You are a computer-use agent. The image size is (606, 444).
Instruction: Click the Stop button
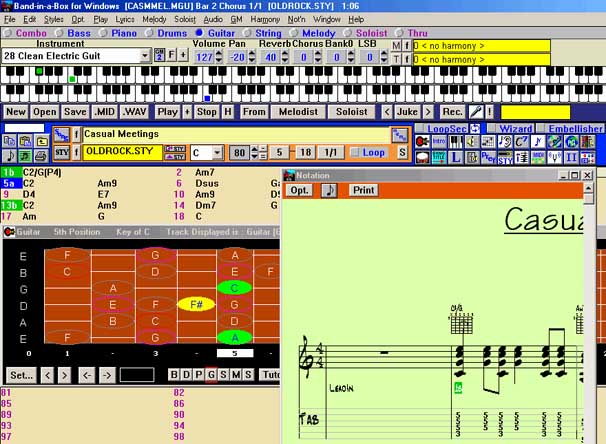(207, 112)
